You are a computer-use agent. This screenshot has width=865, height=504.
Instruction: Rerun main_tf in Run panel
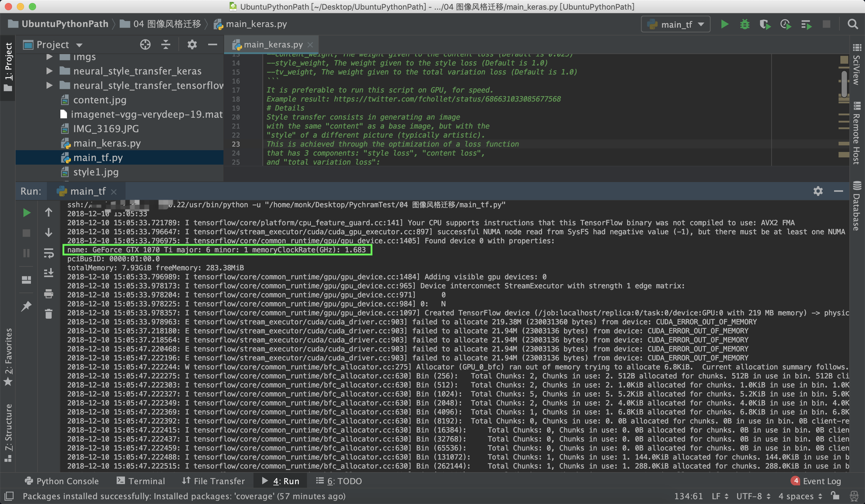[26, 213]
